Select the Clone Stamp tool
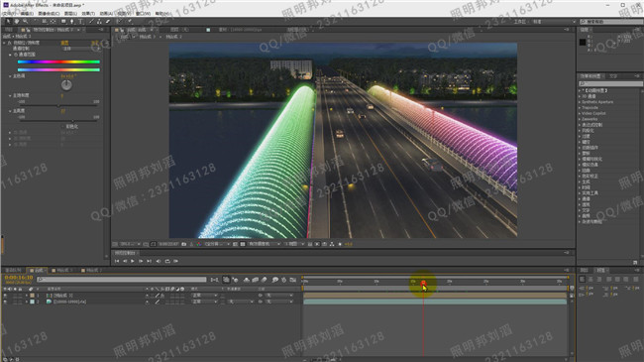This screenshot has width=644, height=362. pyautogui.click(x=99, y=22)
